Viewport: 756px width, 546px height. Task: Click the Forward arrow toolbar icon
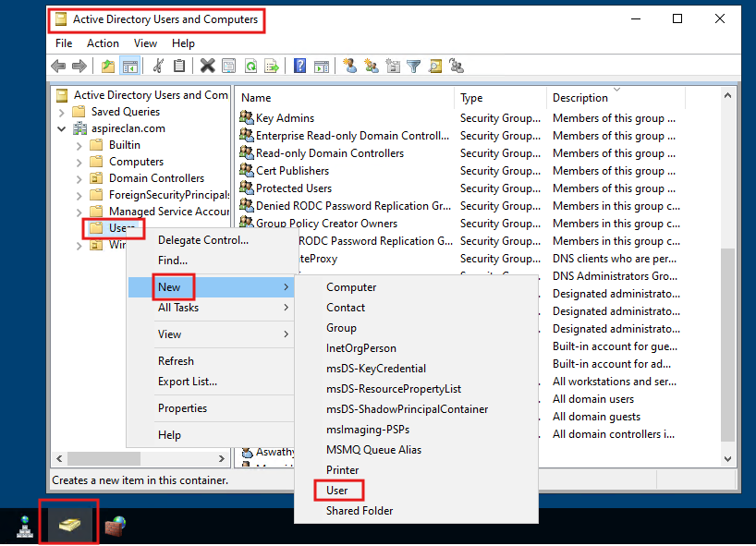pyautogui.click(x=79, y=66)
